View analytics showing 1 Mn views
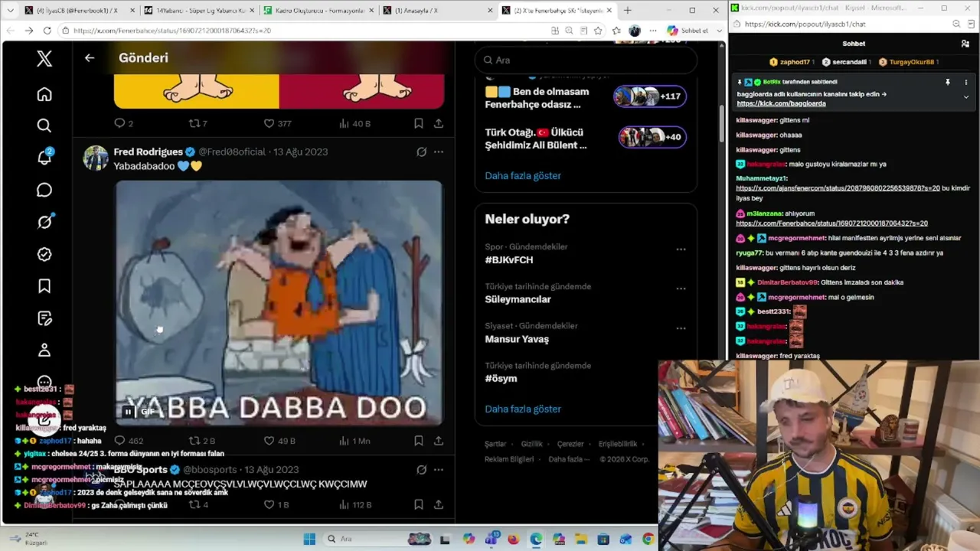 pyautogui.click(x=354, y=441)
